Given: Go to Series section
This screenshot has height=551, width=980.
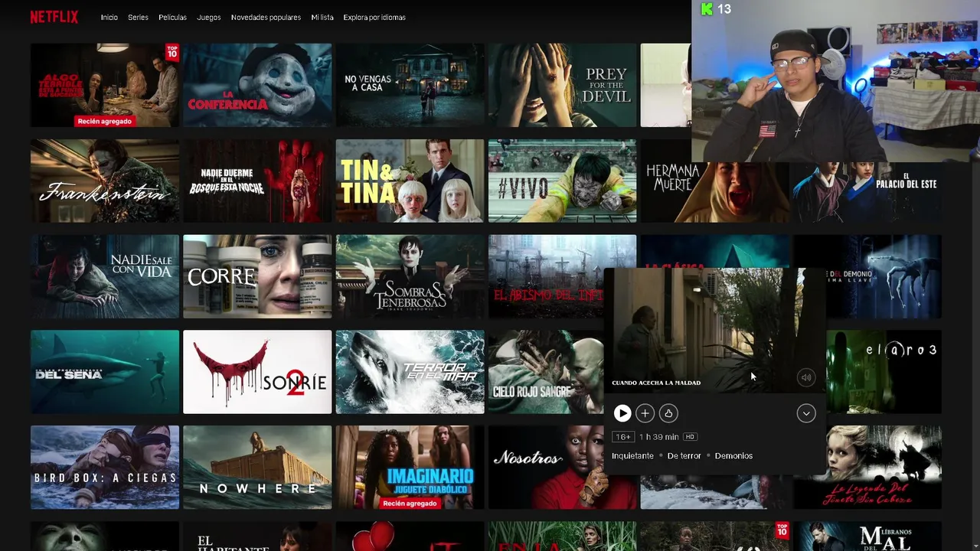Looking at the screenshot, I should [139, 18].
